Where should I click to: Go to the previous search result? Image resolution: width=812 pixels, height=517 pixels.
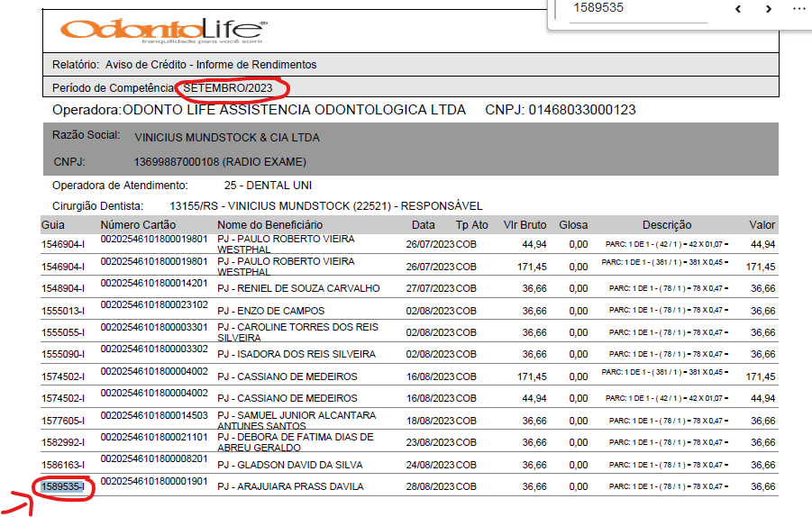(x=738, y=9)
